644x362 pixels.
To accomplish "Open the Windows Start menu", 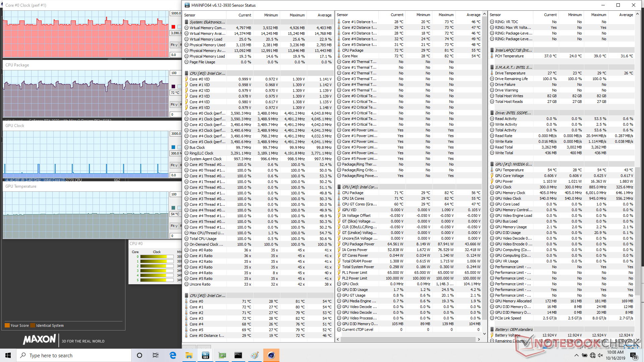I will [x=8, y=355].
